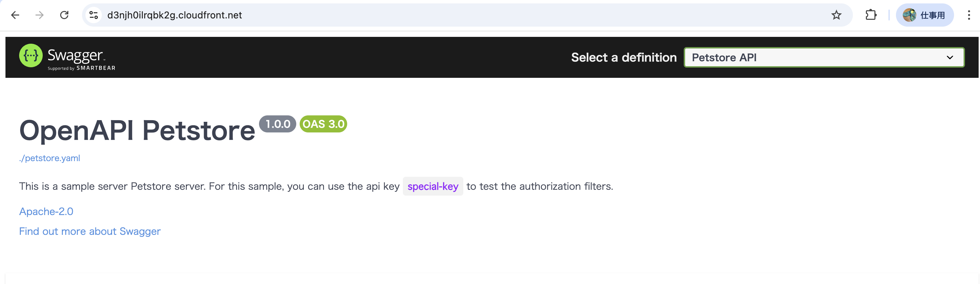Open the Extensions puzzle icon
This screenshot has width=980, height=284.
coord(871,15)
